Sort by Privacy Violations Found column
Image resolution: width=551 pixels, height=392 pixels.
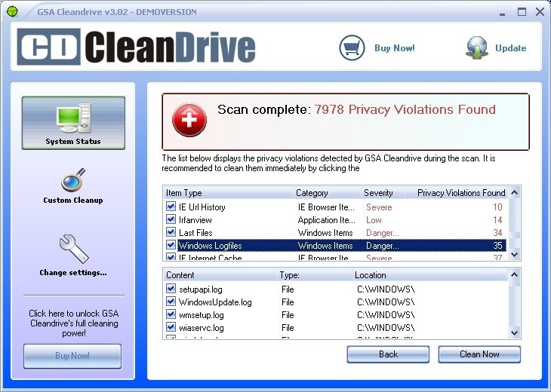coord(457,193)
